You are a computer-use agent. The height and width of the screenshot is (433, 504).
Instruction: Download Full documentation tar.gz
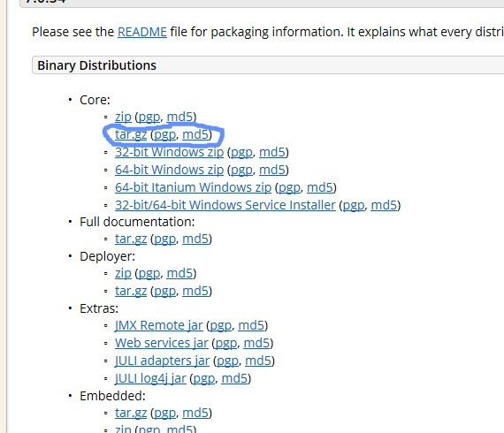131,239
